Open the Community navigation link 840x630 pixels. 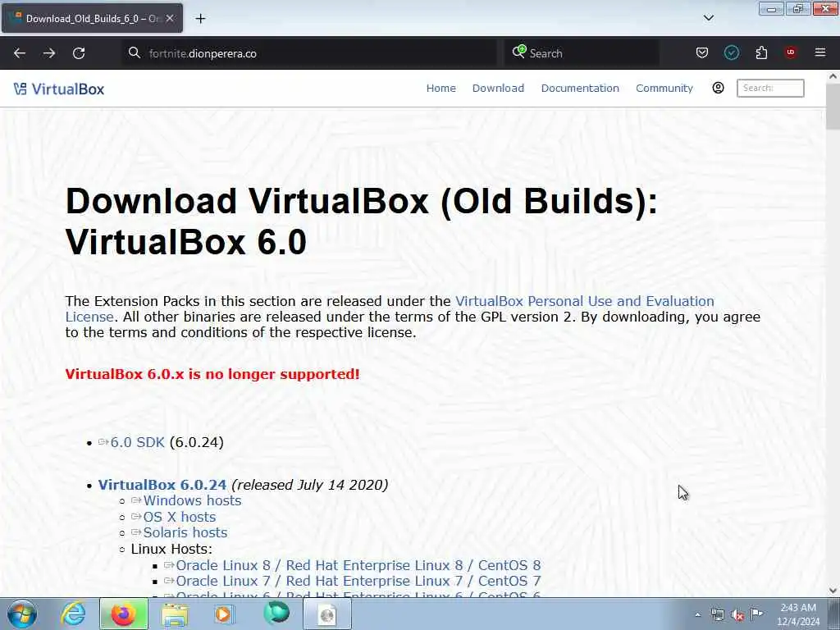(x=664, y=88)
